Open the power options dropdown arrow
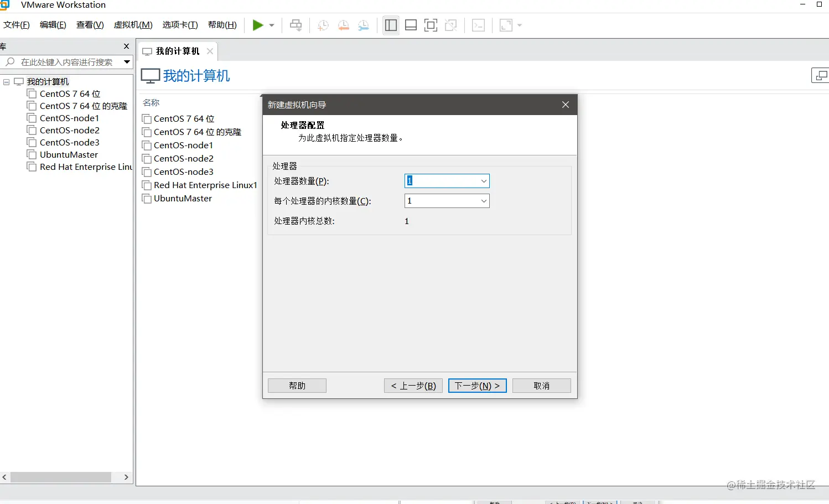 tap(272, 25)
